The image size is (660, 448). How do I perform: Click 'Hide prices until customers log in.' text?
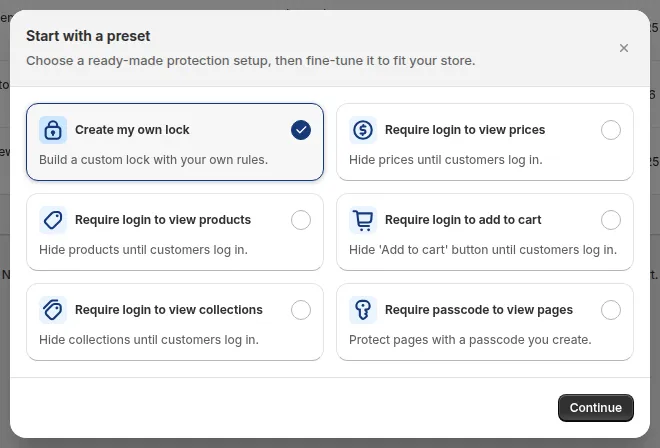(446, 160)
